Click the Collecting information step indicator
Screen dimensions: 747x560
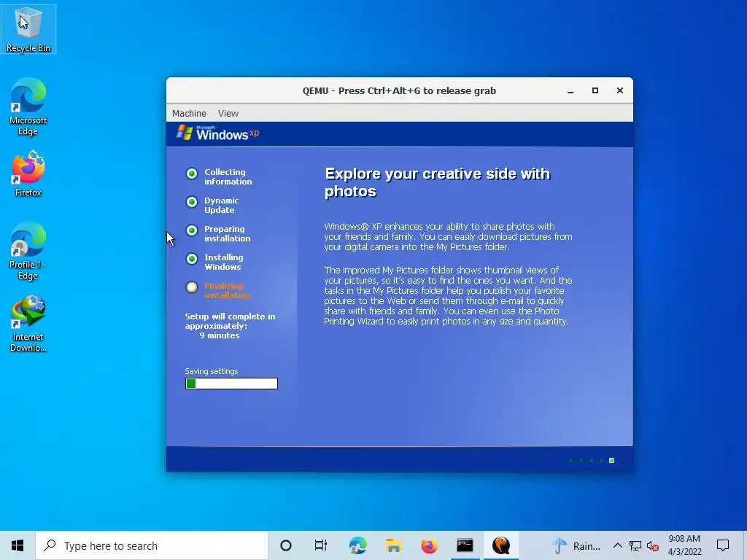(192, 174)
